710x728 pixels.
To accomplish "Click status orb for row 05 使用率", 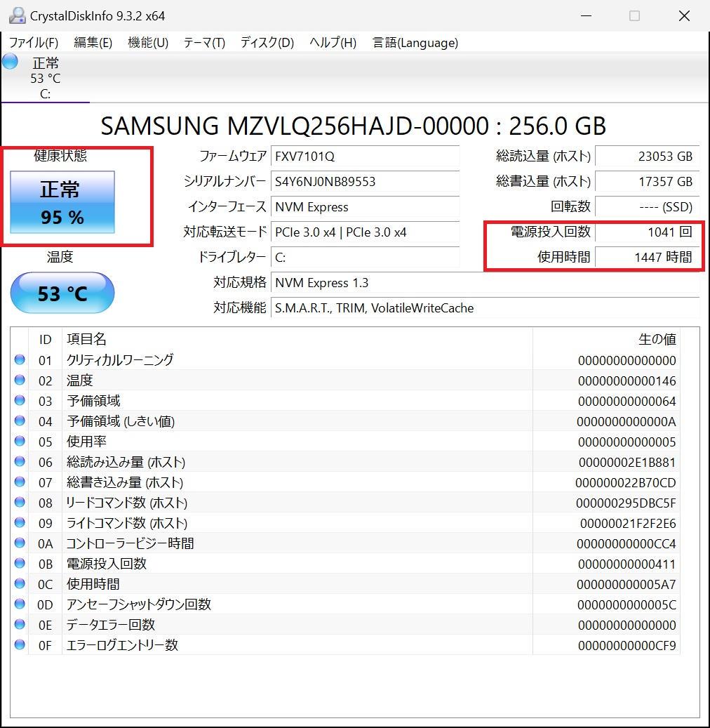I will 20,441.
